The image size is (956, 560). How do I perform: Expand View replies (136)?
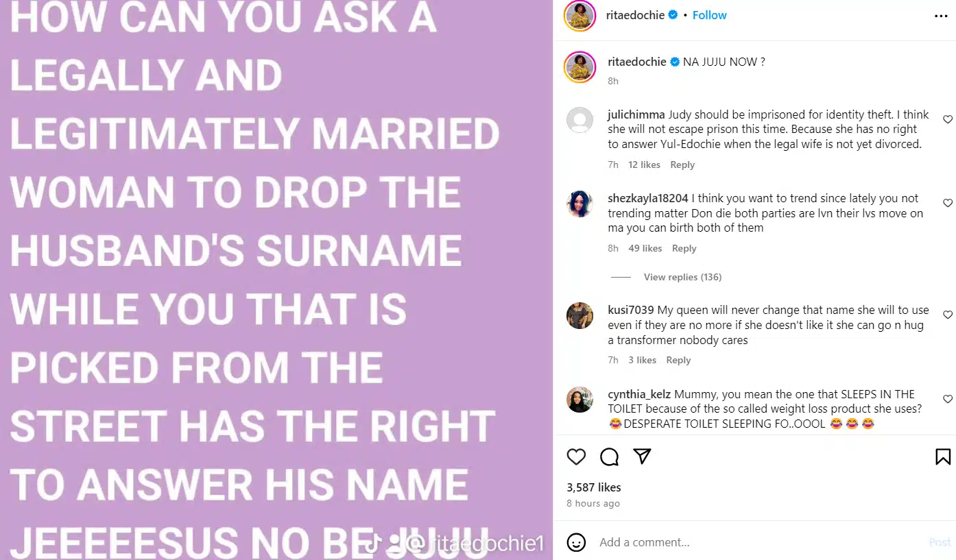[x=682, y=277]
